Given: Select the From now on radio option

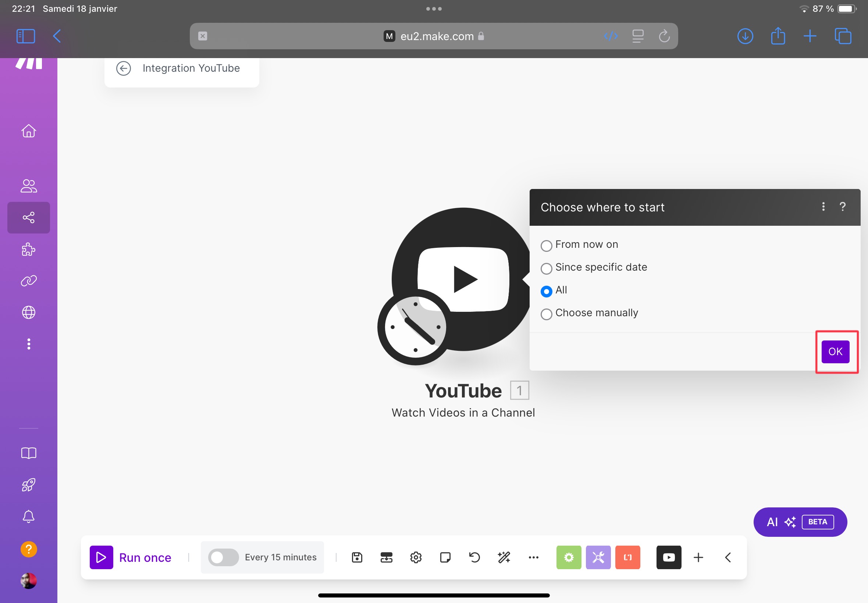Looking at the screenshot, I should pos(547,246).
